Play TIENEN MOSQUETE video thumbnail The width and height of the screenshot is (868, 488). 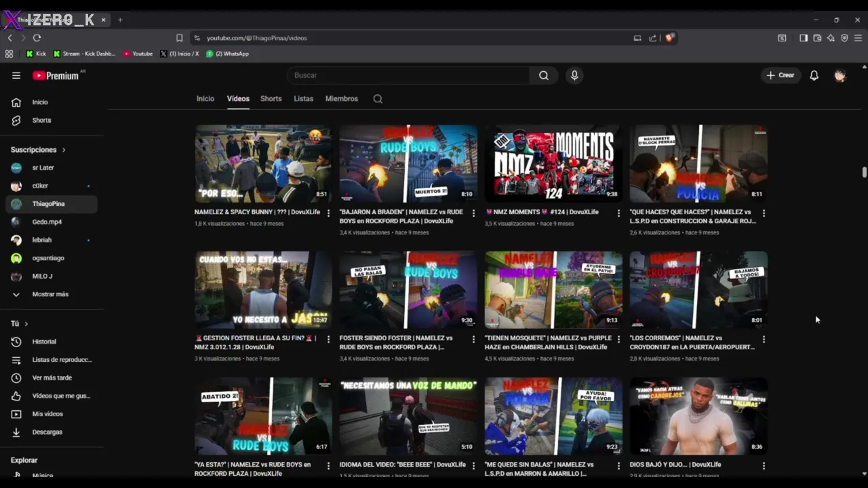(x=553, y=289)
